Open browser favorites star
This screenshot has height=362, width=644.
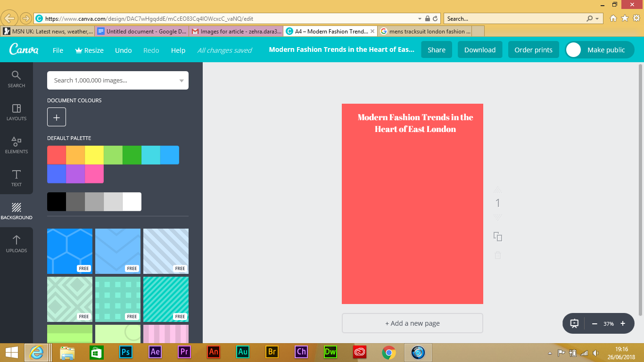click(625, 18)
